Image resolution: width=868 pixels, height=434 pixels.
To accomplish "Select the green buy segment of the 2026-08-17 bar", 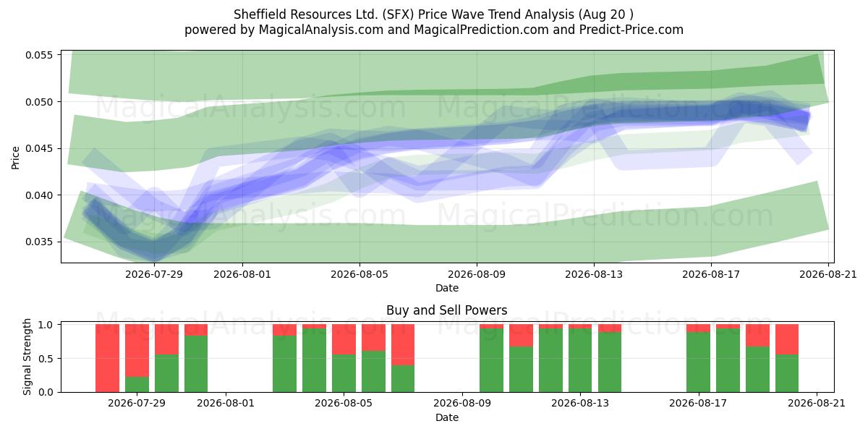I will [x=698, y=362].
